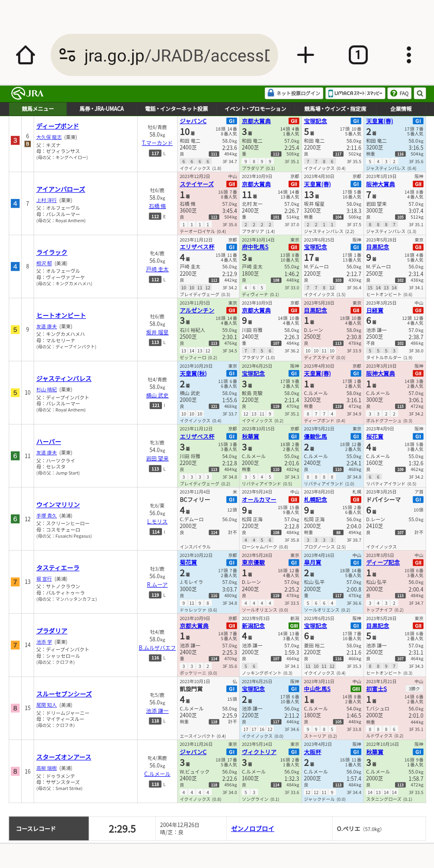Open the 電話・インターネット投票 menu
Image resolution: width=434 pixels, height=868 pixels.
(x=176, y=109)
